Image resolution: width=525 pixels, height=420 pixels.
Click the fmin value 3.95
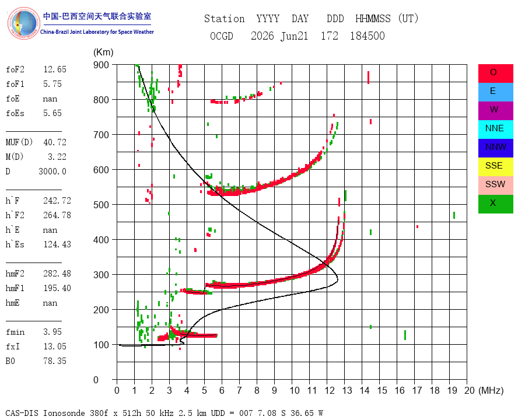(x=52, y=332)
